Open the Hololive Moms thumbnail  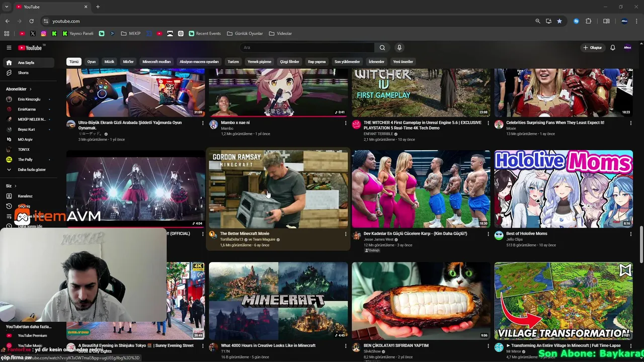click(563, 189)
